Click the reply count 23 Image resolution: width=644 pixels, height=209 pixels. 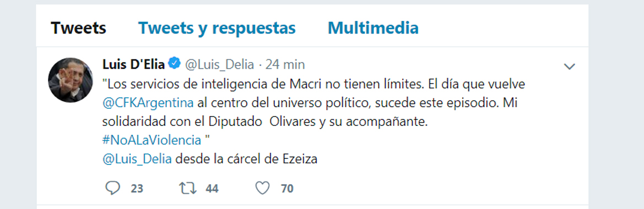[x=137, y=189]
